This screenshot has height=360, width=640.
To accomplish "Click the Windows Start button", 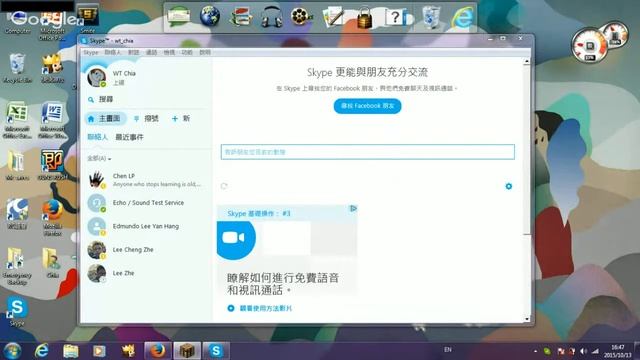I will click(13, 351).
